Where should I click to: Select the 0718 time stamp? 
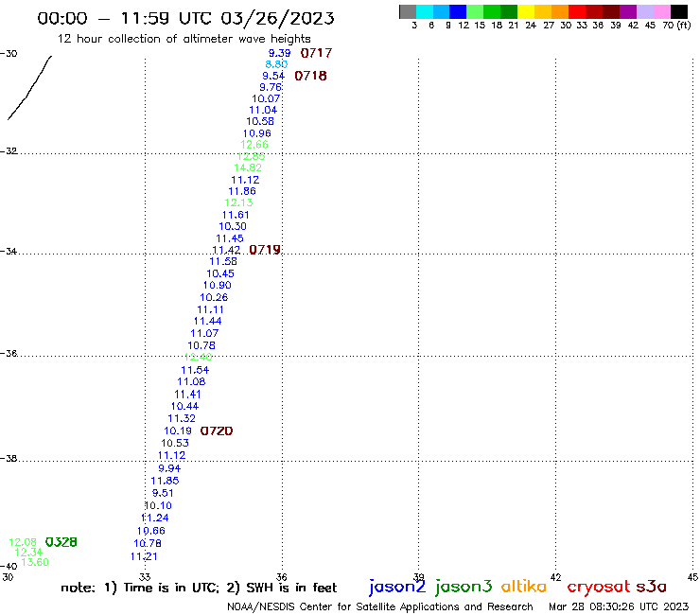point(310,76)
